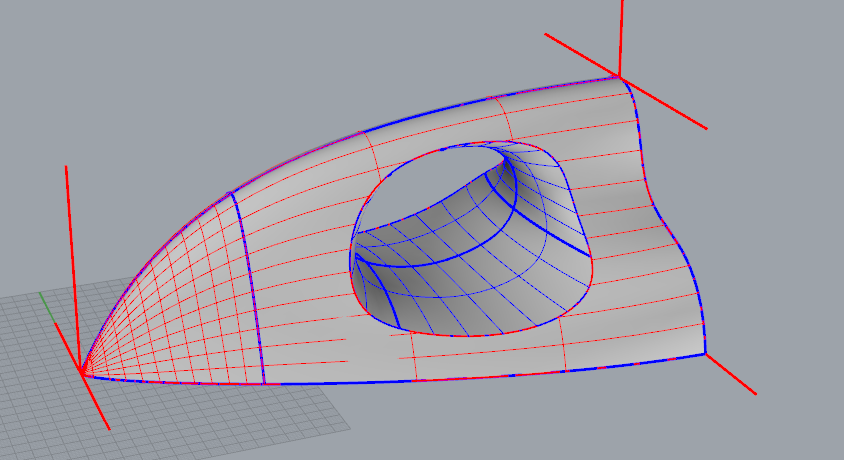This screenshot has height=460, width=844.
Task: Click the red line extending from the bottom-right corner
Action: (x=731, y=374)
